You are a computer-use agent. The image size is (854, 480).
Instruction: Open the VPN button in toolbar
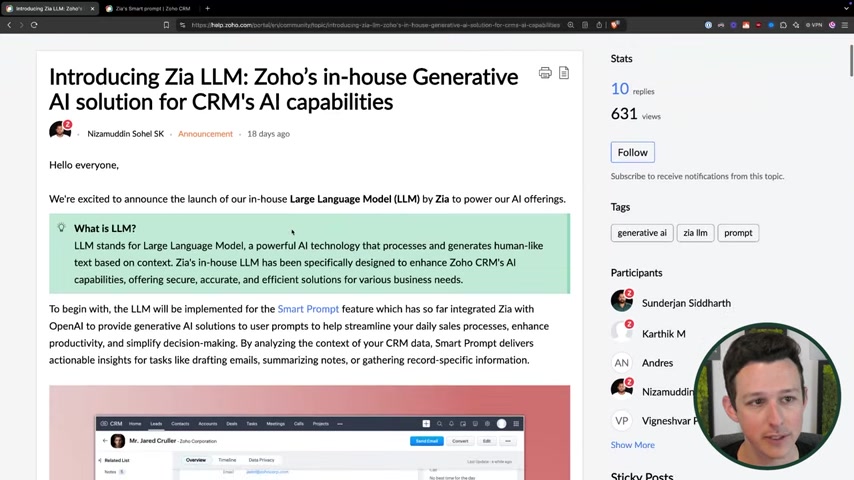point(814,25)
